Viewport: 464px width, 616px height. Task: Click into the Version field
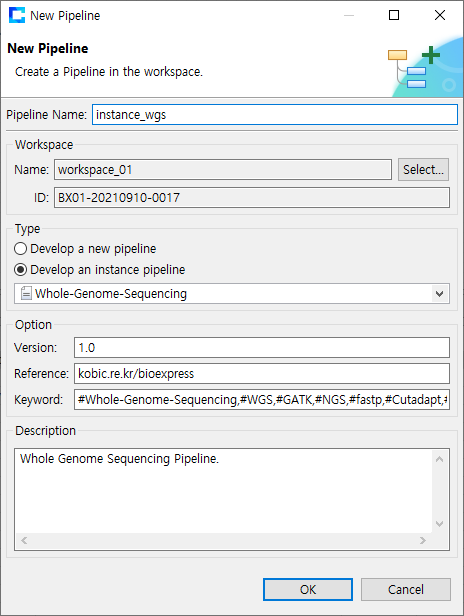point(262,348)
